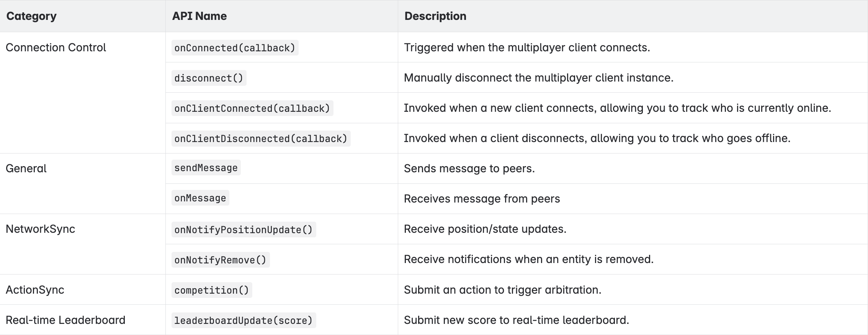Select the competition() API name
The width and height of the screenshot is (868, 335).
coord(212,290)
